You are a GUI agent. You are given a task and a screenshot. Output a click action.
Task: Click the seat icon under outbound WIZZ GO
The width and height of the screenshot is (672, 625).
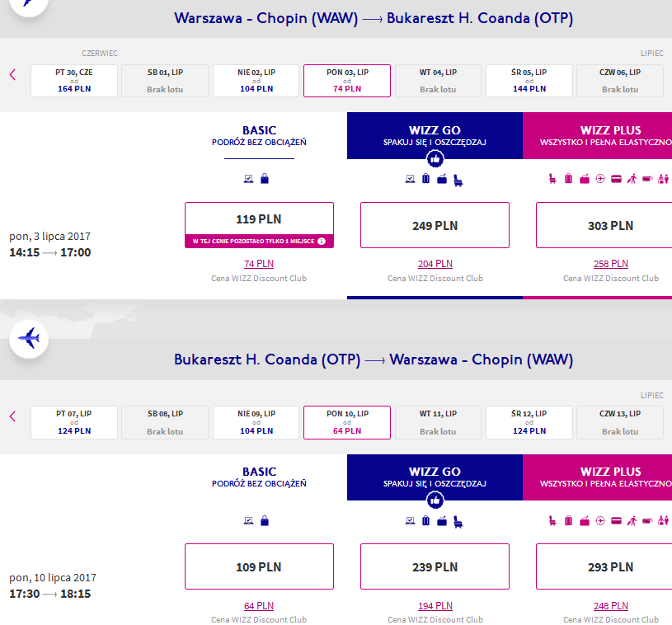point(458,180)
